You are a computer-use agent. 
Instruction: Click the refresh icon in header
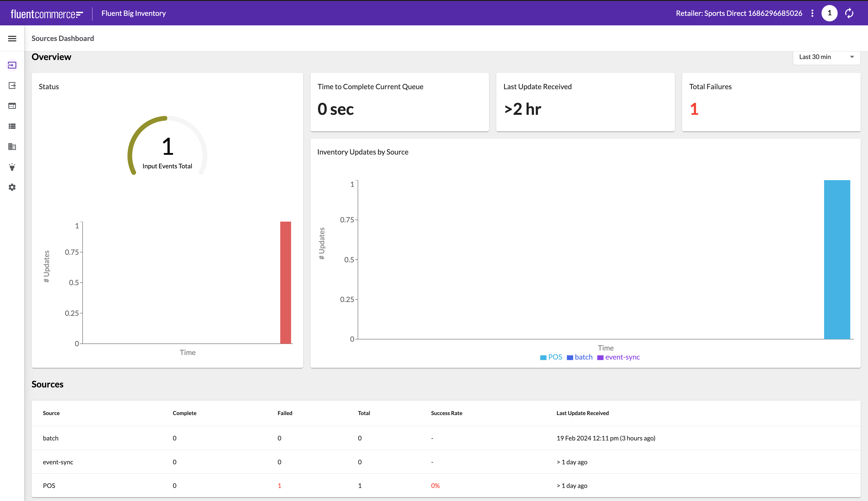pyautogui.click(x=849, y=13)
